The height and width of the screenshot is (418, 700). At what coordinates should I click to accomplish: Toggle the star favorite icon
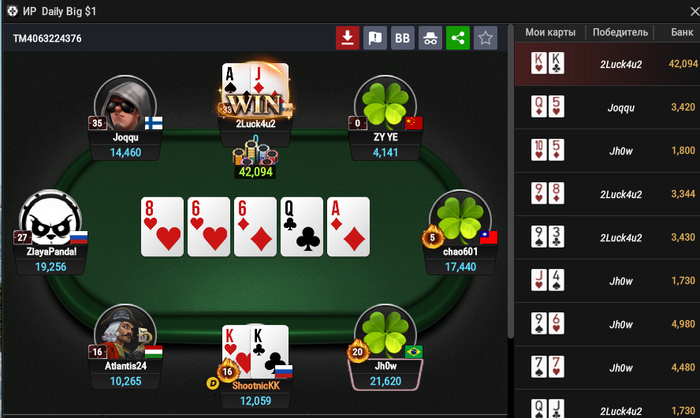pyautogui.click(x=485, y=38)
